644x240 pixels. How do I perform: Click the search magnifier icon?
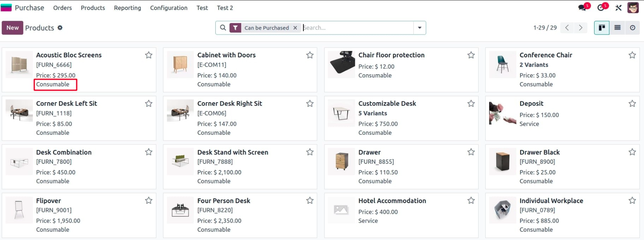[x=223, y=28]
